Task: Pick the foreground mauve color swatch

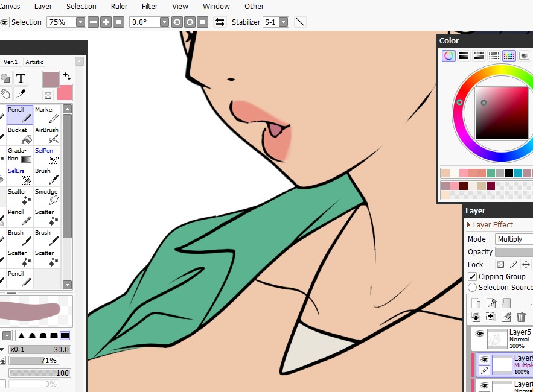Action: point(51,79)
